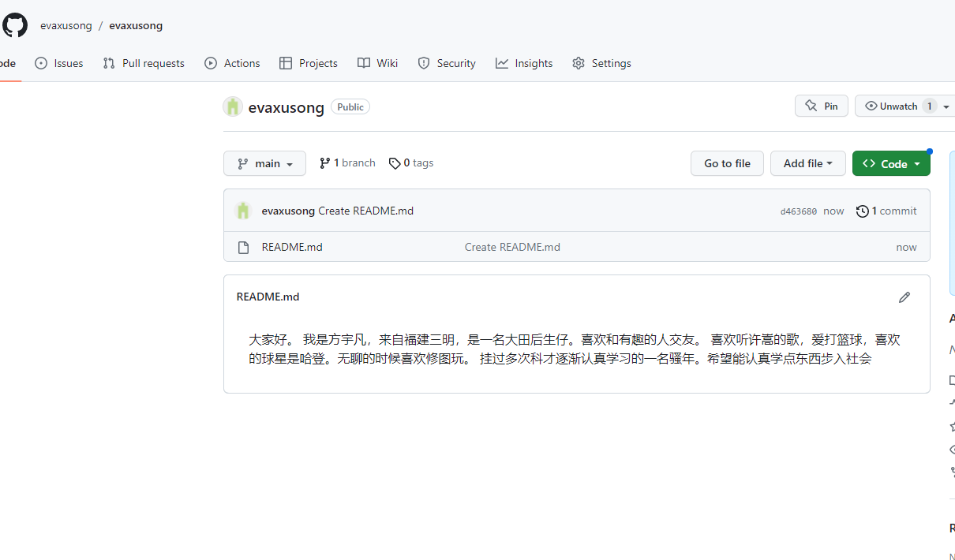Image resolution: width=955 pixels, height=560 pixels.
Task: Click the Chinese README paragraph text
Action: 574,349
